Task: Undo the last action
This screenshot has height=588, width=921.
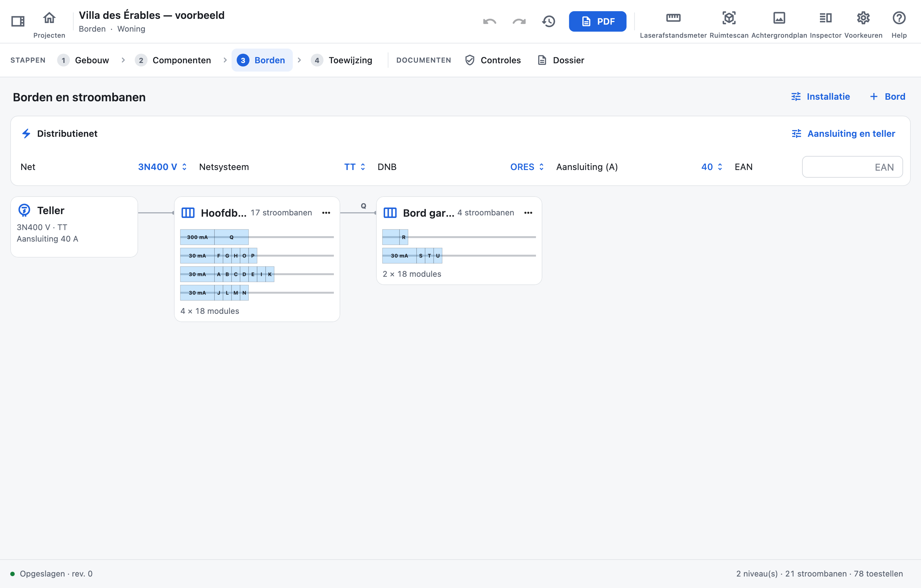Action: coord(490,21)
